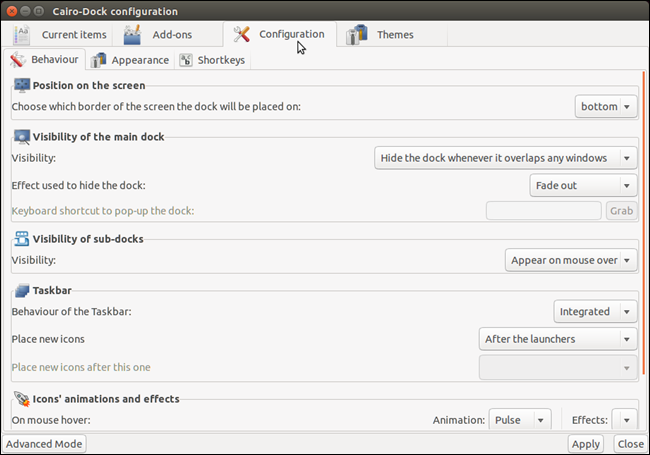Screen dimensions: 650x455
Task: Click the Behaviour sub-tab icon
Action: (18, 60)
